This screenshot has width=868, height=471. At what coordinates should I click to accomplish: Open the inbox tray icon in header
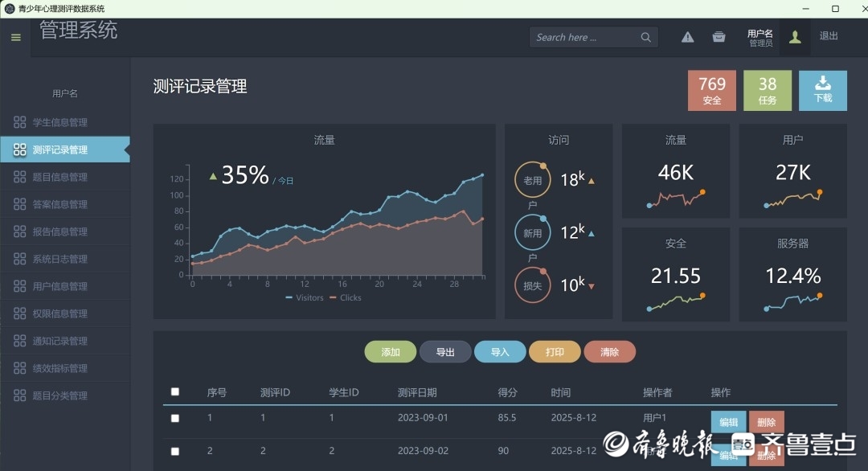click(719, 37)
